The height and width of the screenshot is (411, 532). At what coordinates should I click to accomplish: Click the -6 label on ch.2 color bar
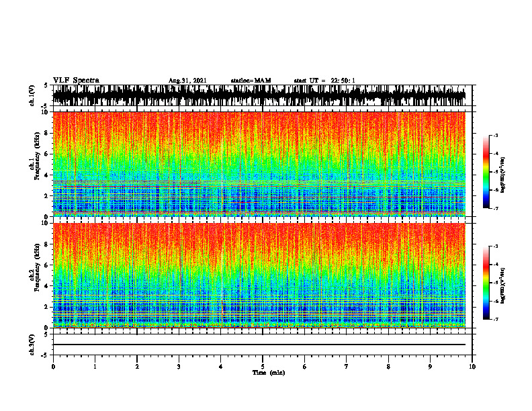[495, 301]
